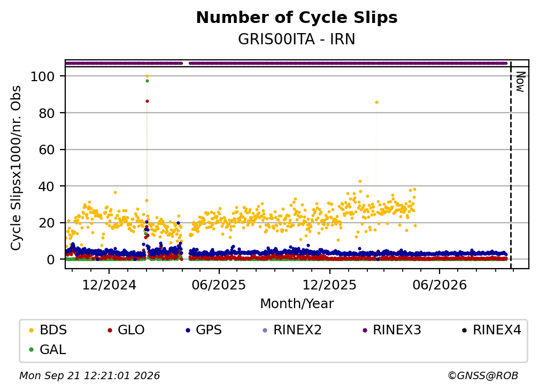Click the 06/2025 x-axis tick label
The height and width of the screenshot is (392, 539).
(219, 285)
